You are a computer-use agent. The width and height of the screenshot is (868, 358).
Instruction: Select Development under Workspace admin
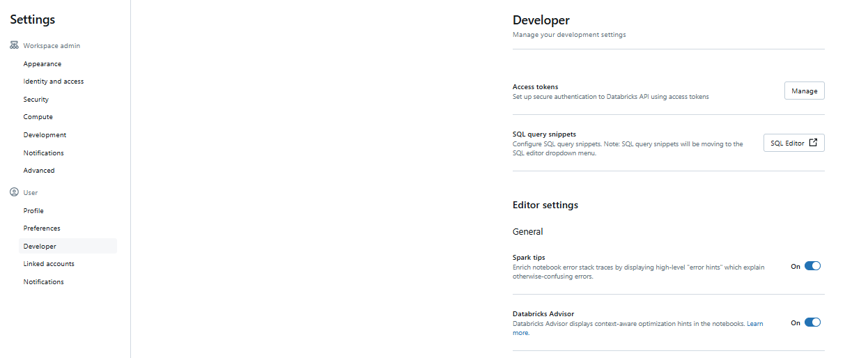coord(45,135)
